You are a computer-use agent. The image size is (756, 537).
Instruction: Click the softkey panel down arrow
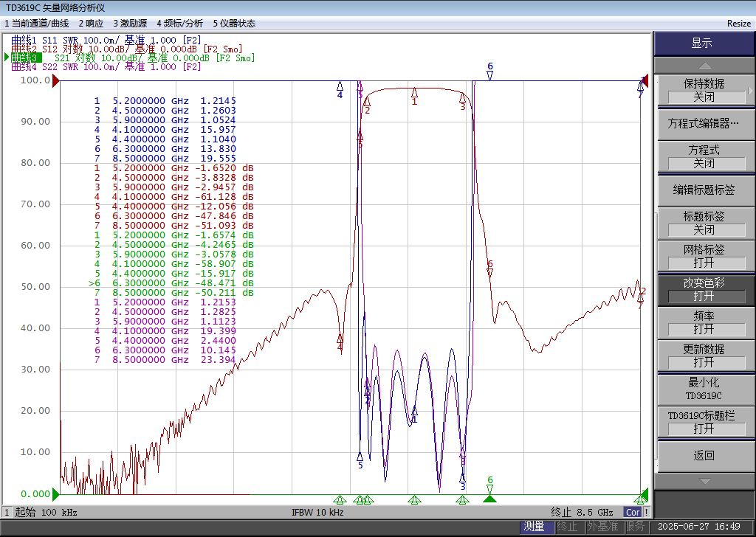pyautogui.click(x=704, y=481)
